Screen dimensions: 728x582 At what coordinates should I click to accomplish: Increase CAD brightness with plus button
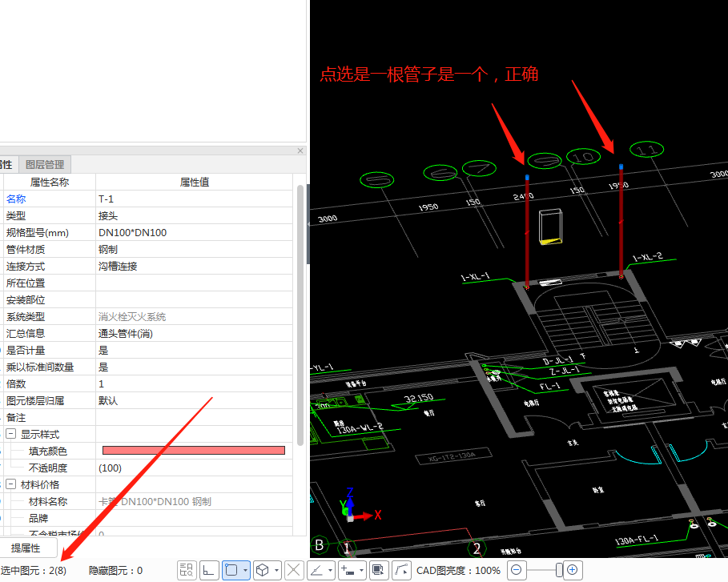[x=573, y=569]
